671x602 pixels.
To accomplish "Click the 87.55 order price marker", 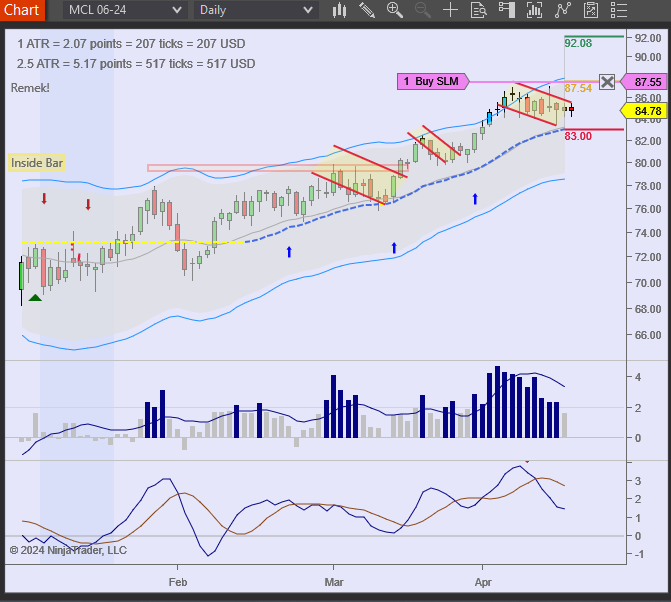I will coord(645,82).
